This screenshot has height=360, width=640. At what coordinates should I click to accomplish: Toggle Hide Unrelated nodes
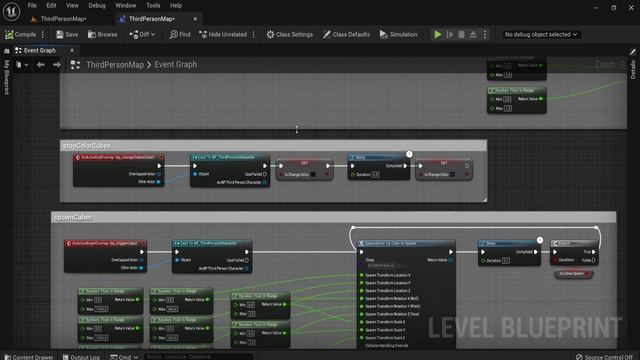coord(223,35)
